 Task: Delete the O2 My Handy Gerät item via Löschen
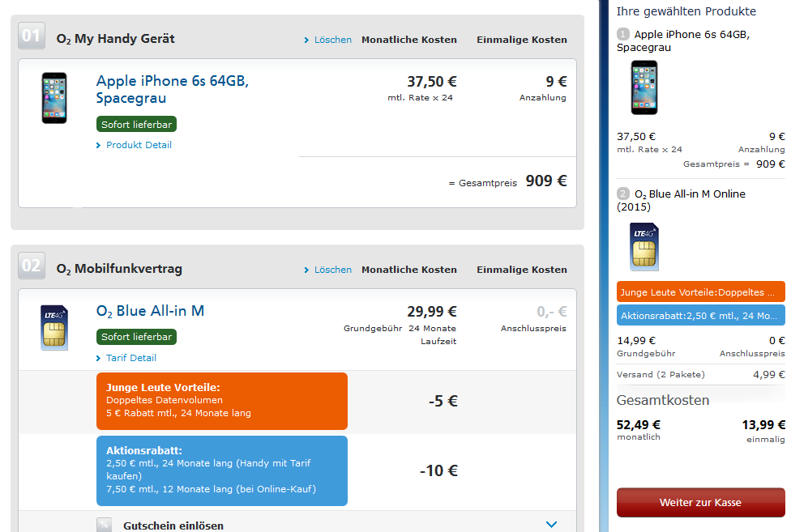328,40
